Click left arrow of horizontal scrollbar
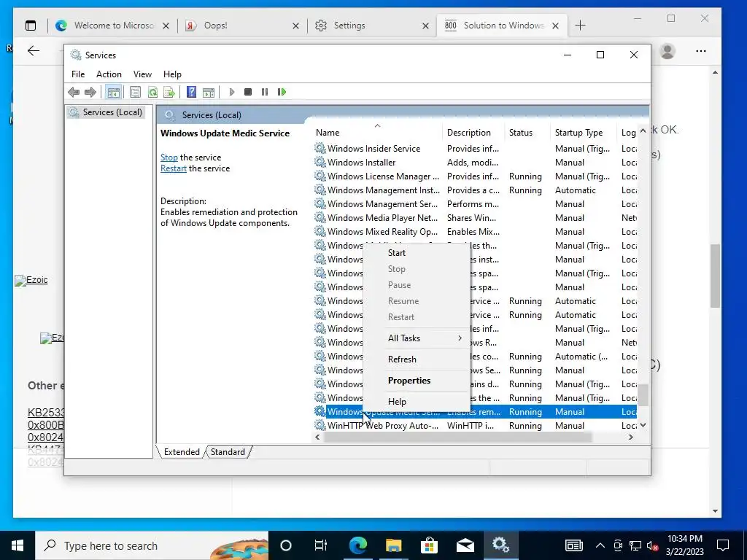 318,437
